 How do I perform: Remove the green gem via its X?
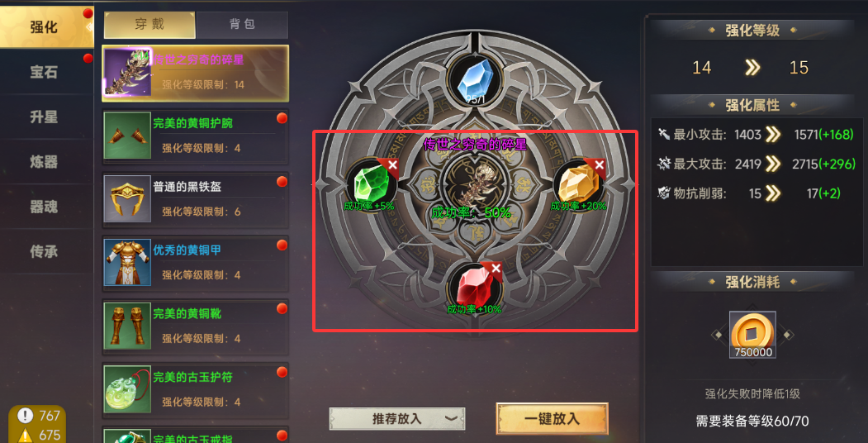pos(392,165)
